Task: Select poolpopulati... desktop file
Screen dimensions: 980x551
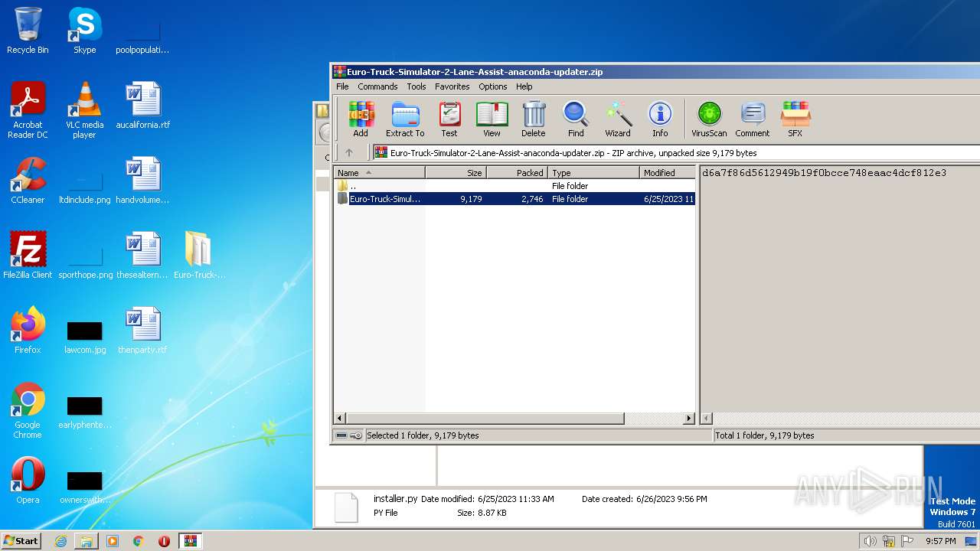Action: click(x=142, y=37)
